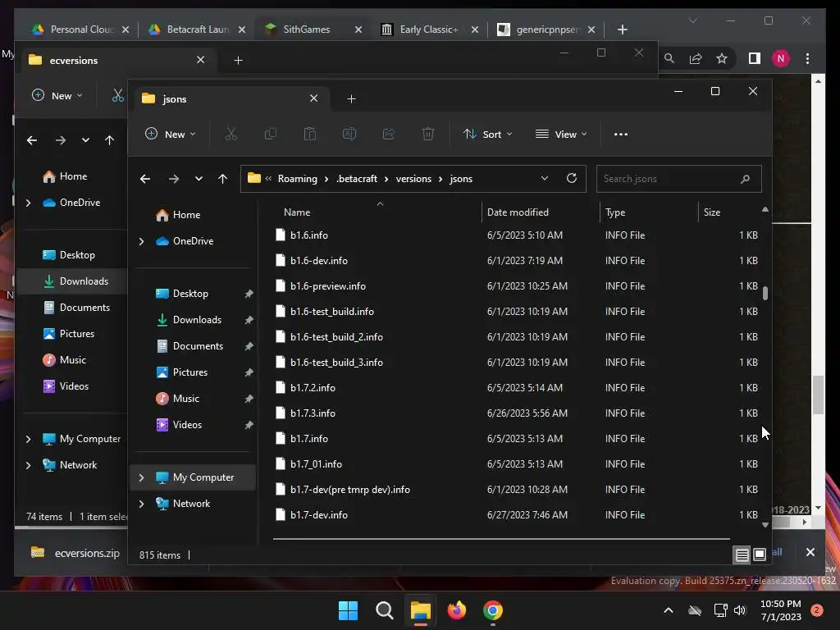The image size is (840, 630).
Task: Open File Explorer from taskbar
Action: pyautogui.click(x=421, y=610)
